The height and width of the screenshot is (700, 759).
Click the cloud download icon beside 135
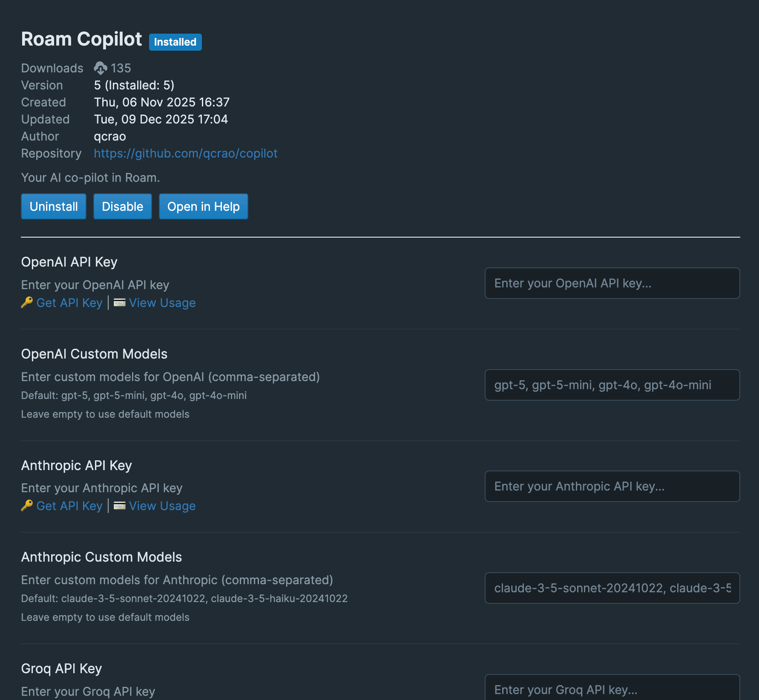click(x=101, y=68)
